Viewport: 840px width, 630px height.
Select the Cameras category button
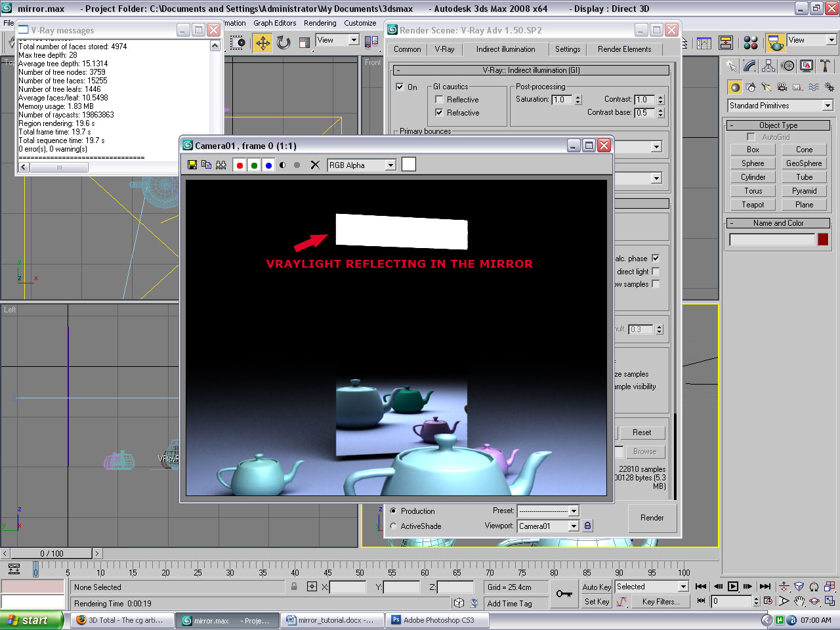782,87
